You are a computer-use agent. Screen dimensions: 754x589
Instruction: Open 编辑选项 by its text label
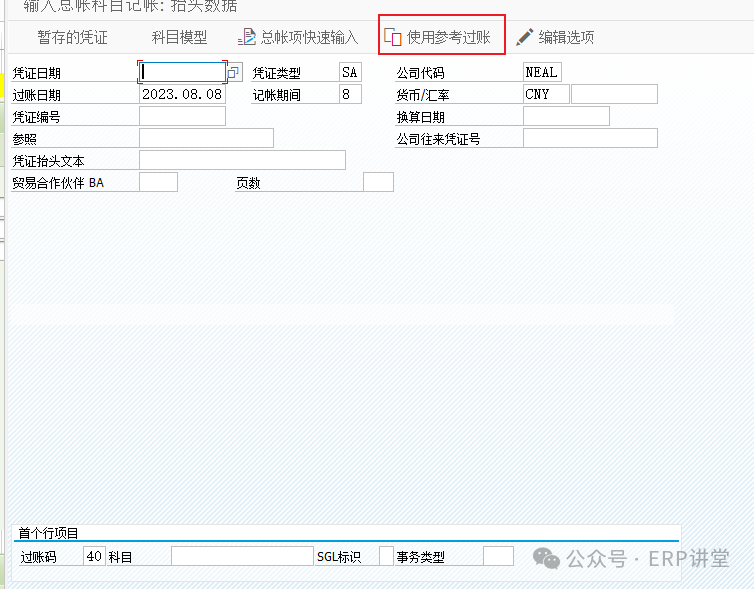pos(566,37)
